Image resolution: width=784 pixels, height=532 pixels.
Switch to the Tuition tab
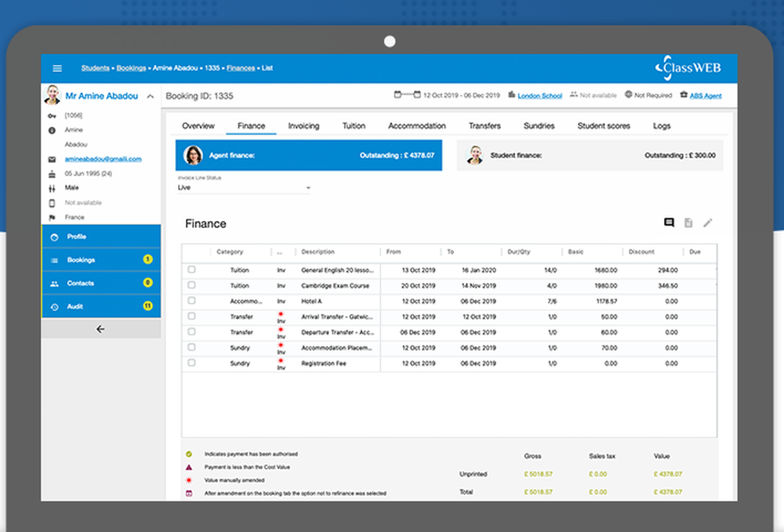(354, 126)
